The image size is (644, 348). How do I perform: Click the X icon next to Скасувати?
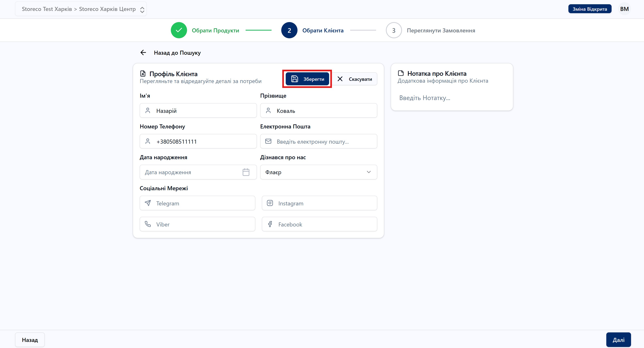click(340, 79)
